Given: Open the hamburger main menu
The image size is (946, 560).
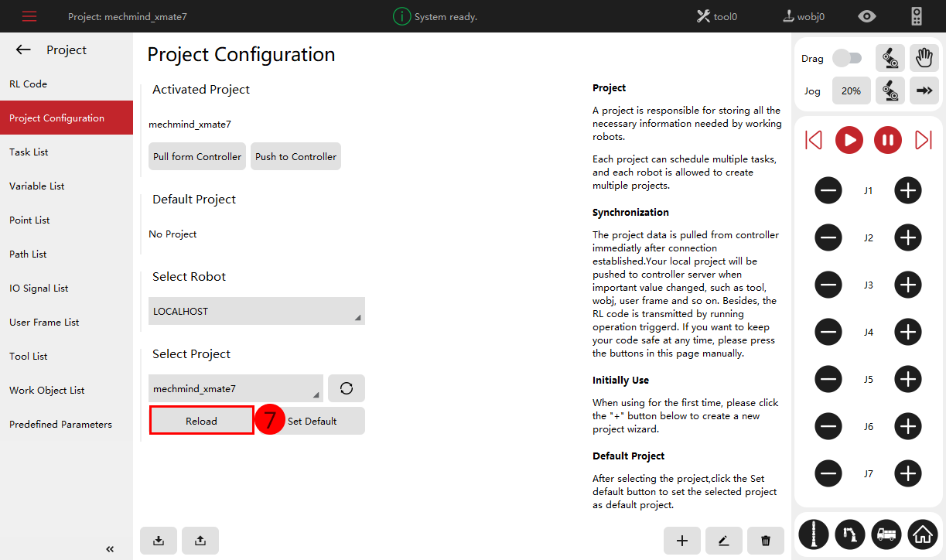Looking at the screenshot, I should pos(29,16).
